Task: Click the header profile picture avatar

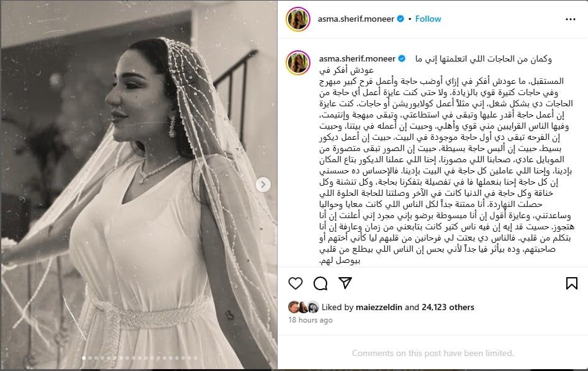Action: click(x=298, y=19)
